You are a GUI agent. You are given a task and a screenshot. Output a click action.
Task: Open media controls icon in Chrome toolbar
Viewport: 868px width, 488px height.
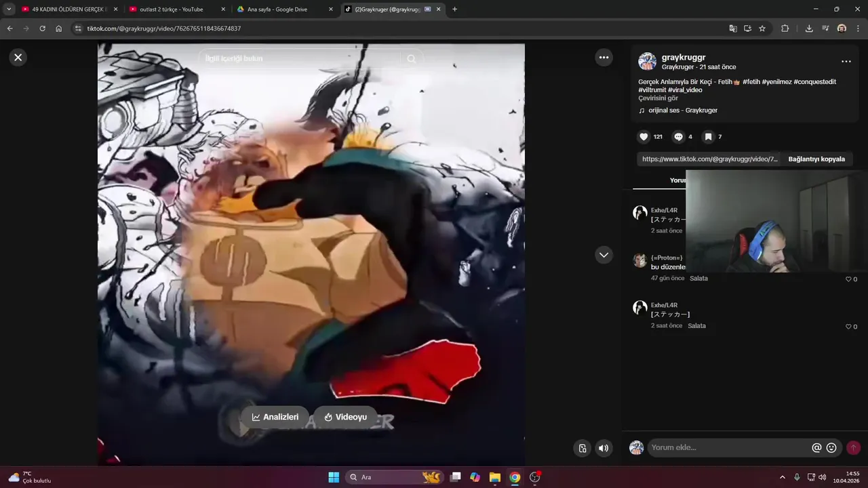tap(825, 28)
